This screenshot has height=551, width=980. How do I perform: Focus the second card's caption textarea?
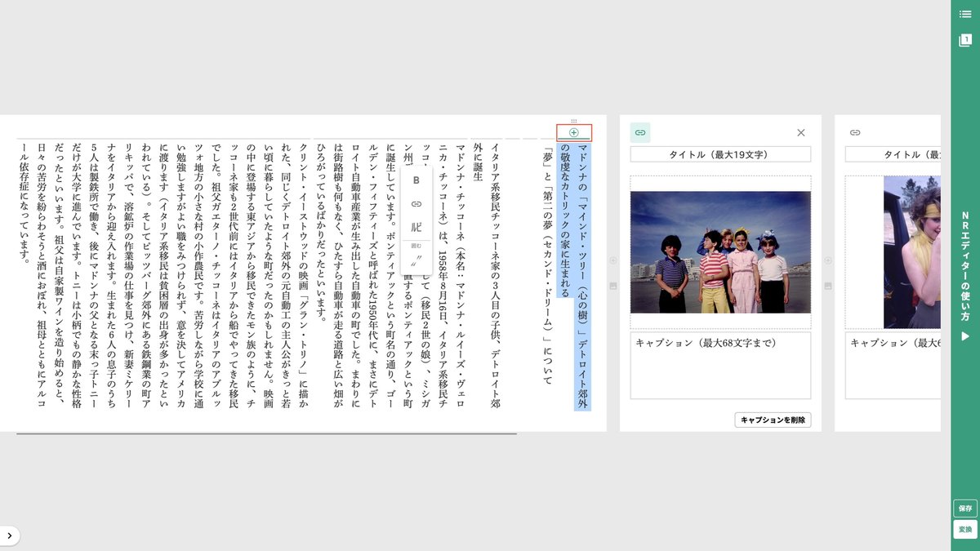(x=893, y=365)
